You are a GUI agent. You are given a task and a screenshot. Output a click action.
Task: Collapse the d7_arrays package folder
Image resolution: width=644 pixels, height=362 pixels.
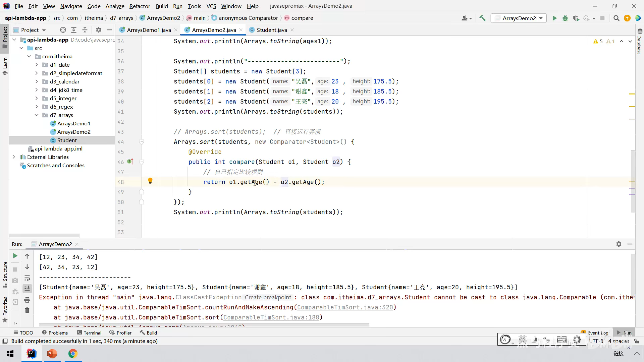click(x=37, y=115)
